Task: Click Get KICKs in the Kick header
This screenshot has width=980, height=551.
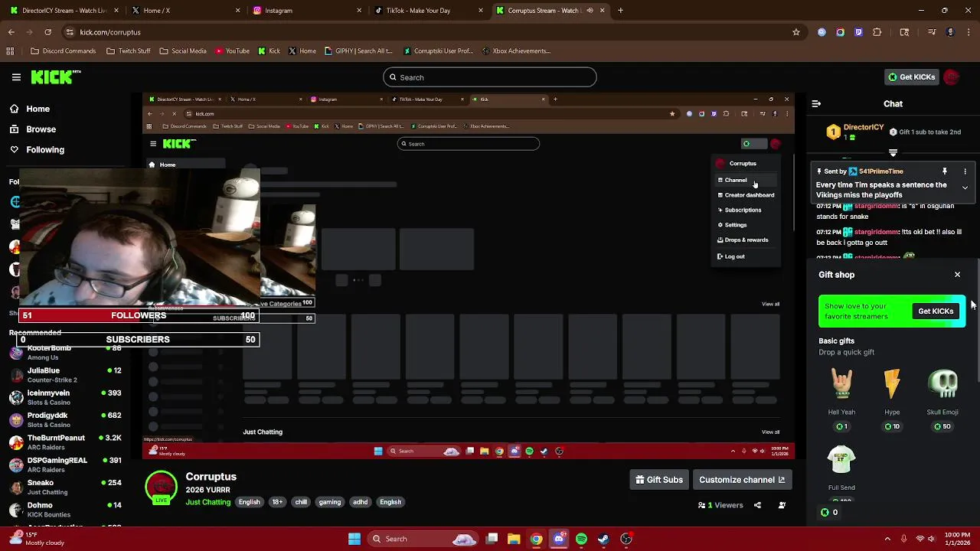Action: pos(911,77)
